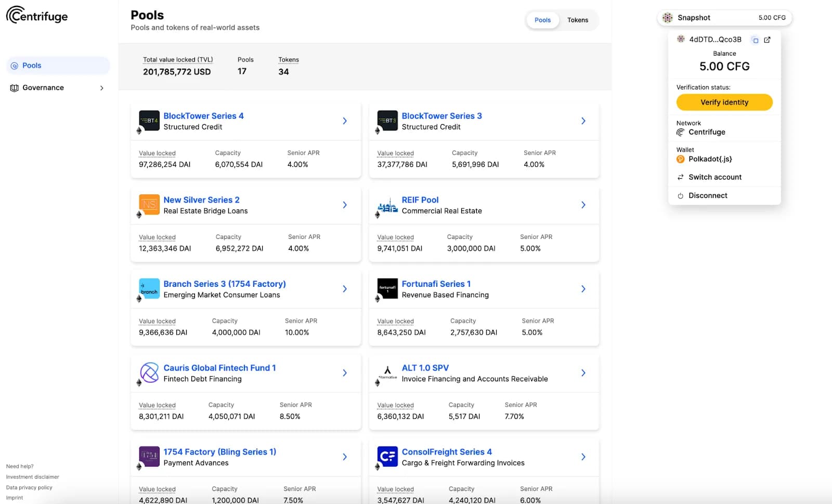Open wallet address in external explorer
This screenshot has height=504, width=832.
pyautogui.click(x=767, y=40)
